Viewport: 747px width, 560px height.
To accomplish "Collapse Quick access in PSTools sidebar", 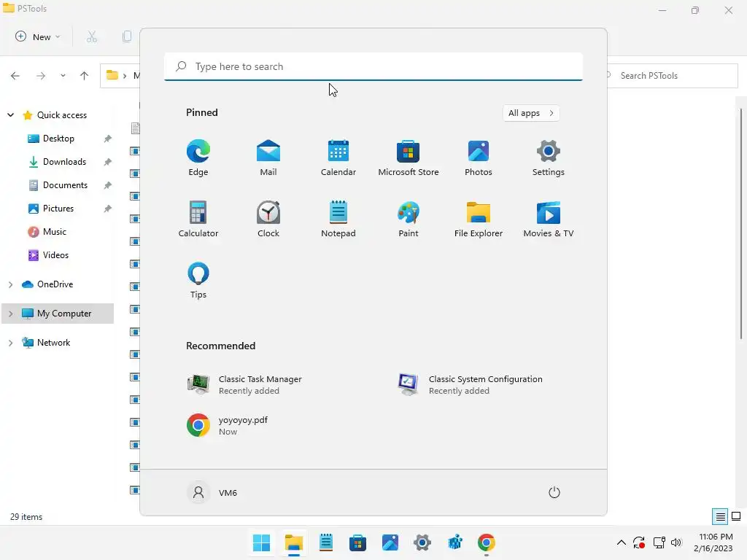I will pyautogui.click(x=10, y=114).
